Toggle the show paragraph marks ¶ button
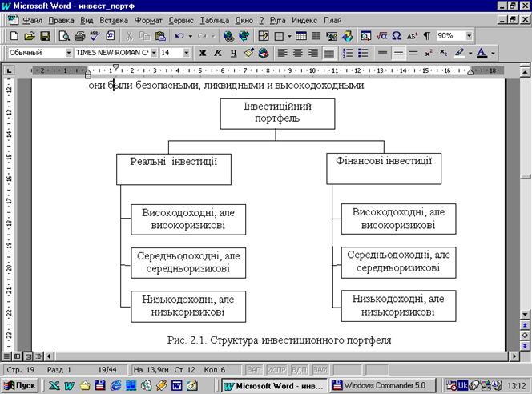 coord(426,36)
